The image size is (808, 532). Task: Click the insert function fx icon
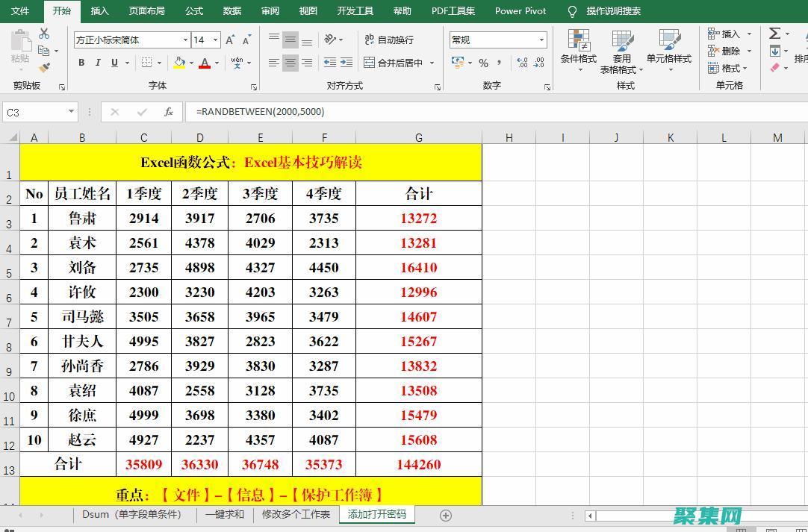click(x=169, y=112)
